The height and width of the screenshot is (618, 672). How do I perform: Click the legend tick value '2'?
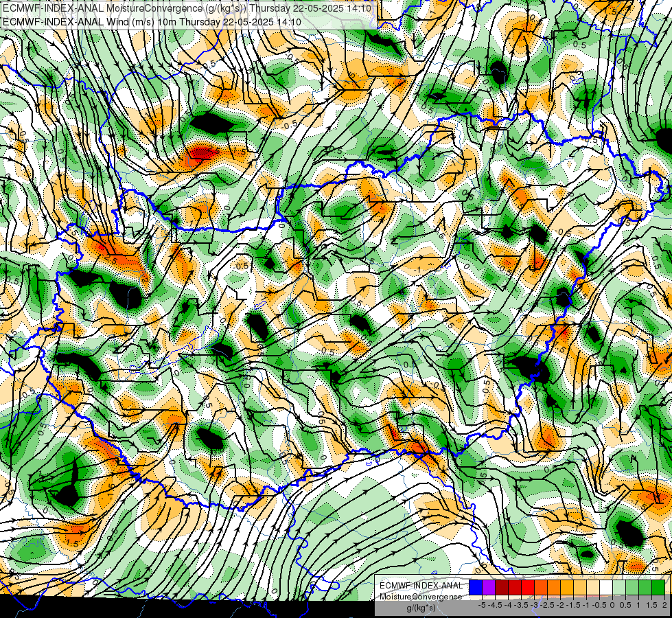[664, 605]
